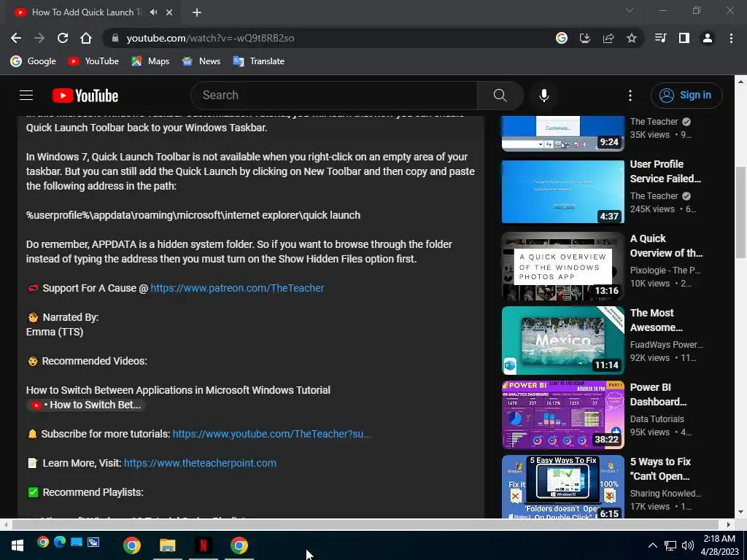Open Chrome profile icon

[x=708, y=38]
